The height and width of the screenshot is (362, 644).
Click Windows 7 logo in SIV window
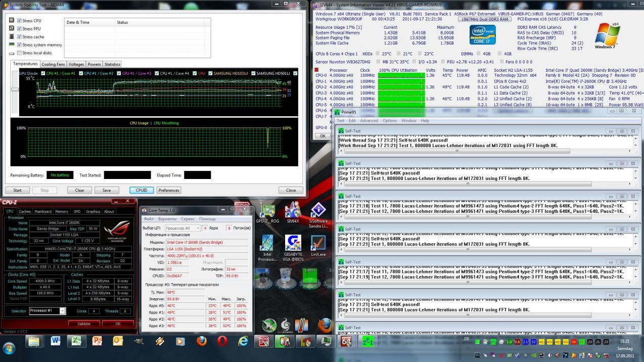pos(607,35)
